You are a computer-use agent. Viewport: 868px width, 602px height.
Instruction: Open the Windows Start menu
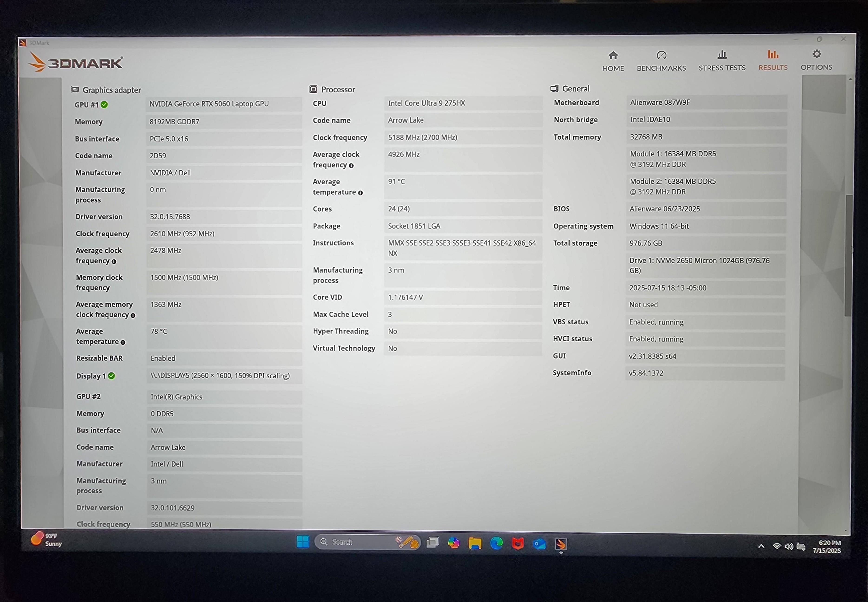(303, 542)
